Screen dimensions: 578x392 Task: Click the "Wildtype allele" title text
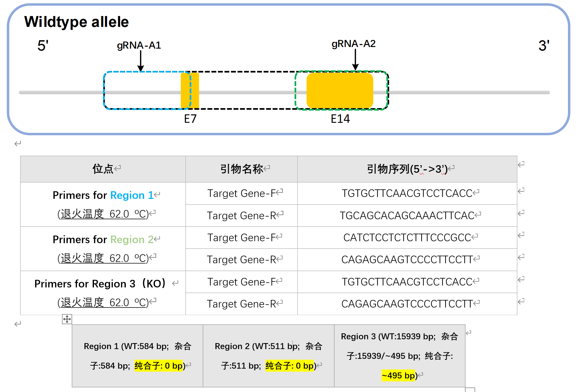pyautogui.click(x=76, y=22)
